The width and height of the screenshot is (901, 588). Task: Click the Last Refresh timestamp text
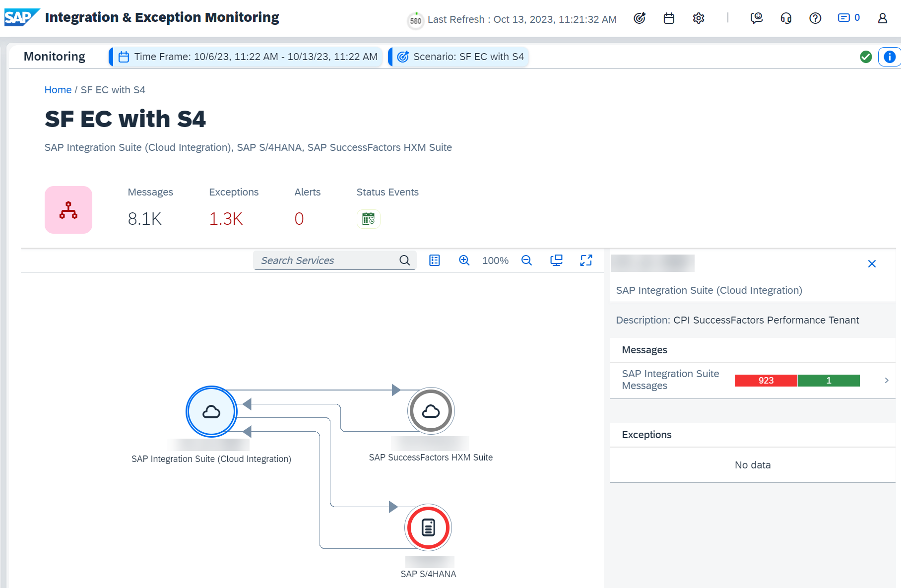tap(522, 19)
